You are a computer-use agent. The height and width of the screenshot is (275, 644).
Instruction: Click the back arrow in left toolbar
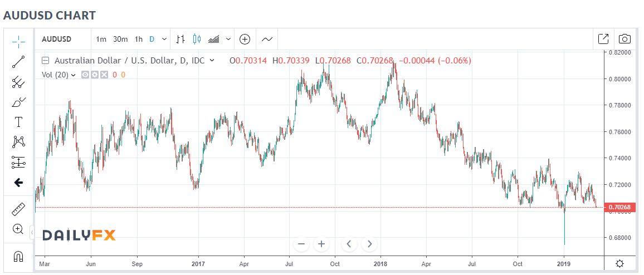[18, 183]
